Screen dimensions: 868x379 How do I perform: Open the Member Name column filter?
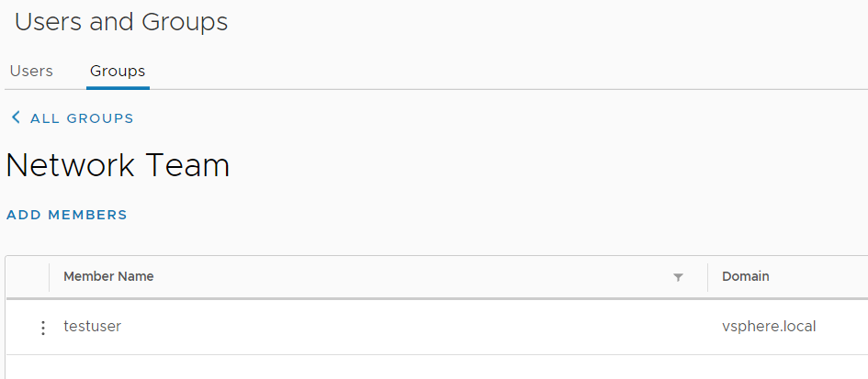[678, 277]
